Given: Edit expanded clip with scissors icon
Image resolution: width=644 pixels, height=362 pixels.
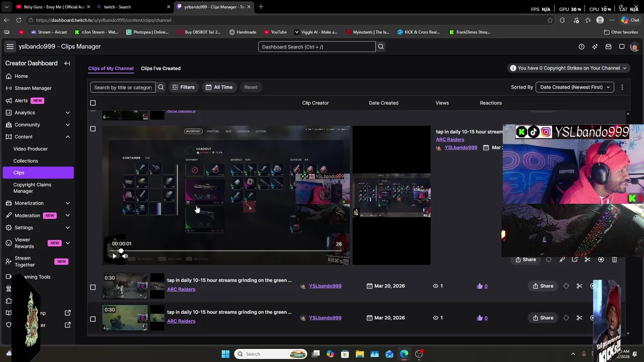Looking at the screenshot, I should [x=588, y=259].
